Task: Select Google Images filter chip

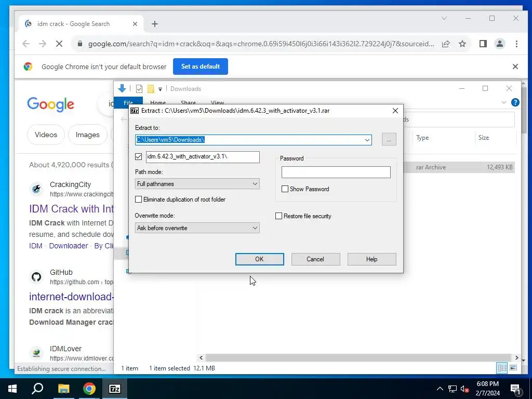Action: point(87,135)
